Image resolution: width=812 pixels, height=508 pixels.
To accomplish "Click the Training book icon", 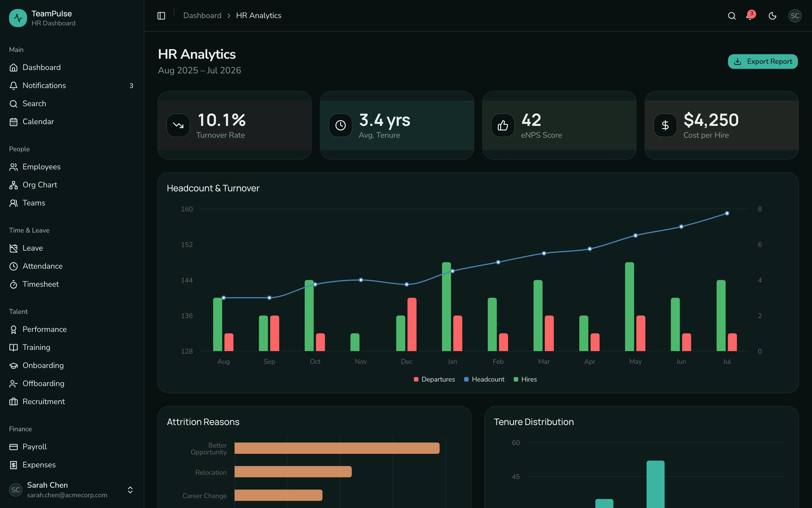I will point(14,348).
